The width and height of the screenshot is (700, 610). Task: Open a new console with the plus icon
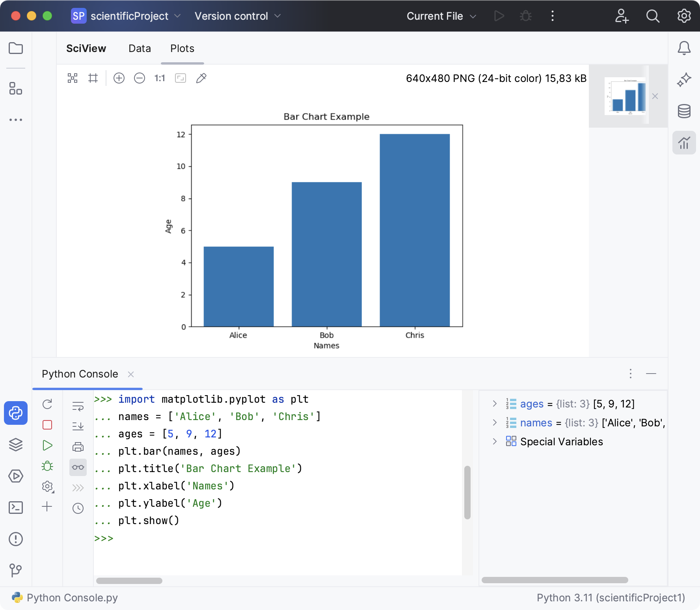pos(47,508)
